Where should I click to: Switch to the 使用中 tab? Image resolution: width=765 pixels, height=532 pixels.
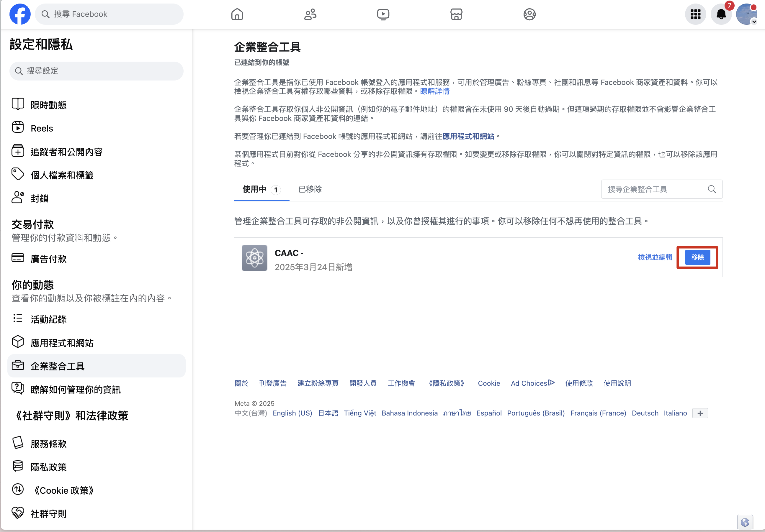point(261,189)
